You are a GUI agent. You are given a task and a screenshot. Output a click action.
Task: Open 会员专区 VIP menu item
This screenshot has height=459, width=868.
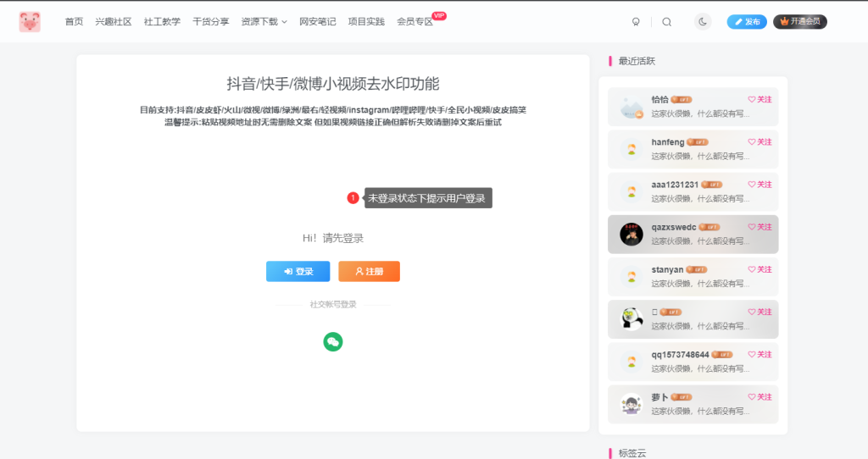(415, 21)
